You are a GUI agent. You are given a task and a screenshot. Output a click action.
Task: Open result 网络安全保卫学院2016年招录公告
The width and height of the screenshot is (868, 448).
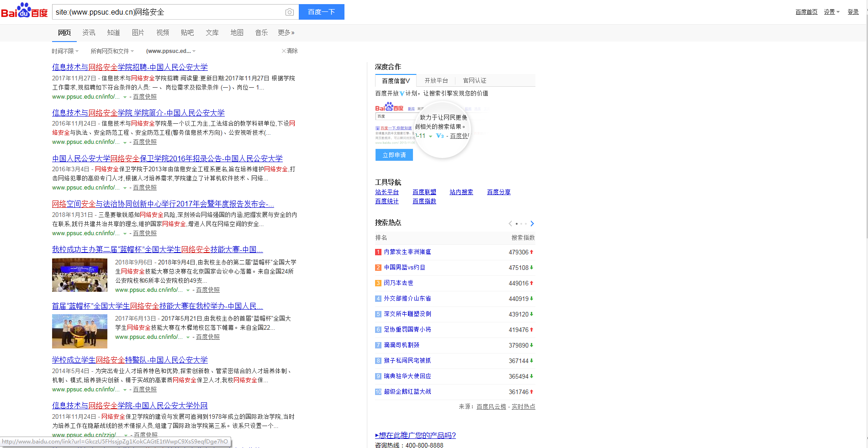click(167, 158)
